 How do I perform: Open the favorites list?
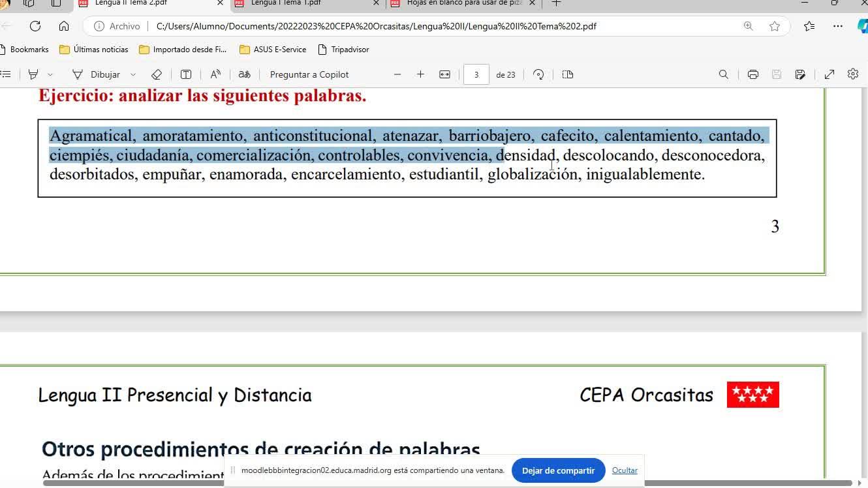point(809,26)
